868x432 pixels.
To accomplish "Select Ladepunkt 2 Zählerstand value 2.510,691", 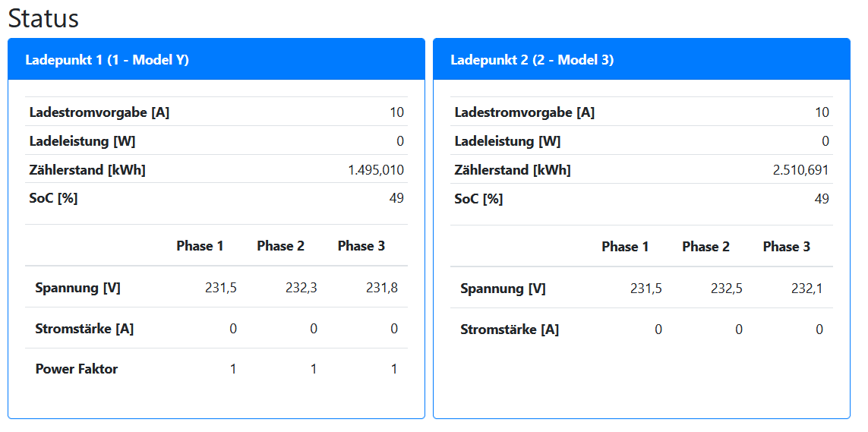I will [800, 170].
